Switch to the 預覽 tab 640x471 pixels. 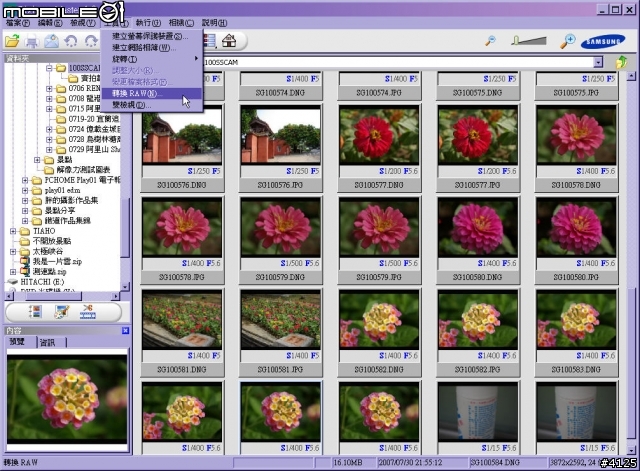(17, 342)
